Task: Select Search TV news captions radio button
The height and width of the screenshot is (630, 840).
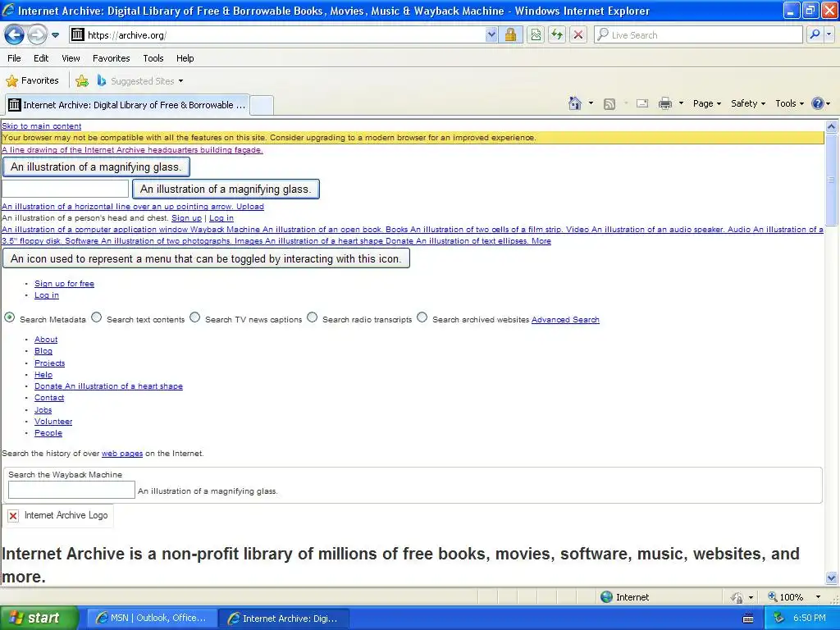Action: coord(195,317)
